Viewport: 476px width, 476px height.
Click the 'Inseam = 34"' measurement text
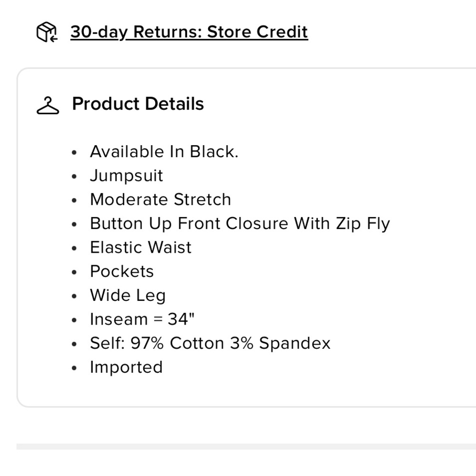click(142, 319)
